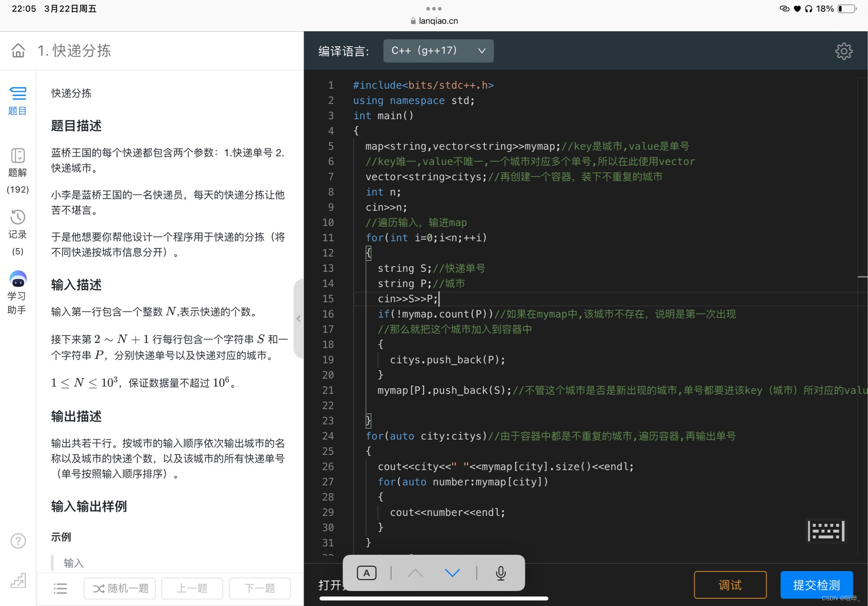The image size is (868, 606).
Task: Open the problem list icon near 随机一题
Action: 60,588
